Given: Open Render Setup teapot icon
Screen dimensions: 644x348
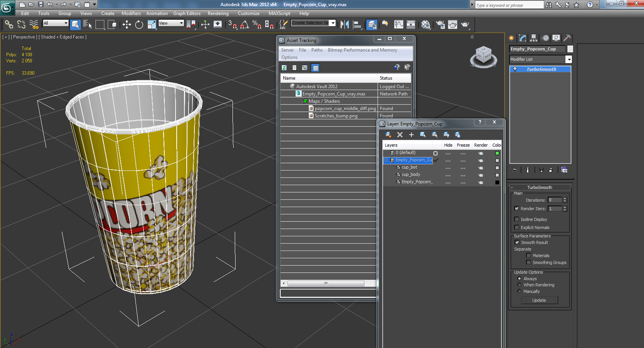Looking at the screenshot, I should [x=440, y=24].
